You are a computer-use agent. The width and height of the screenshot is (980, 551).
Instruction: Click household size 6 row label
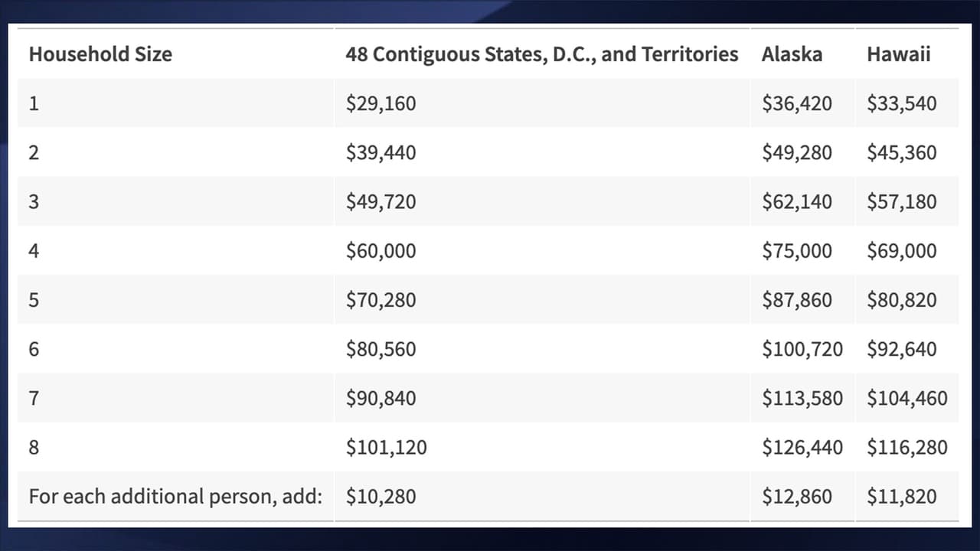point(34,349)
